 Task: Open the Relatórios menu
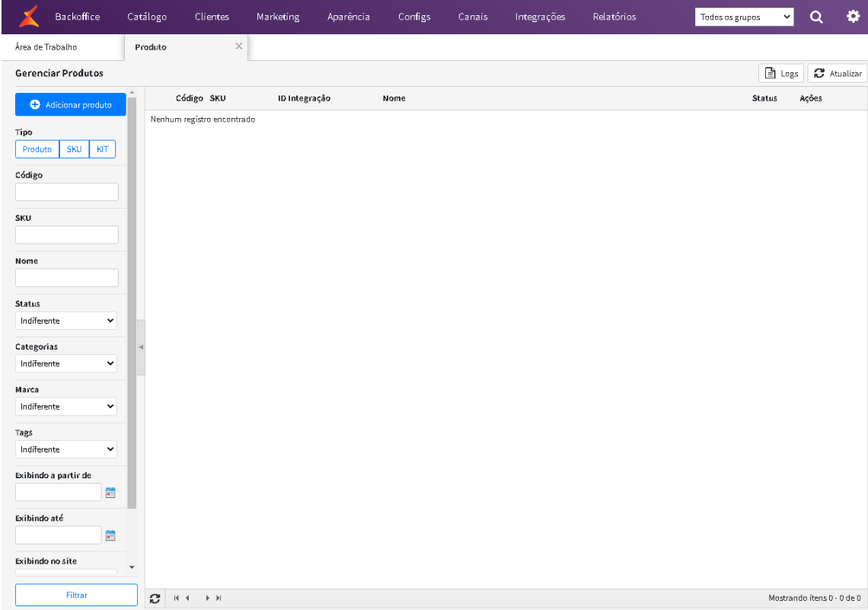point(614,17)
